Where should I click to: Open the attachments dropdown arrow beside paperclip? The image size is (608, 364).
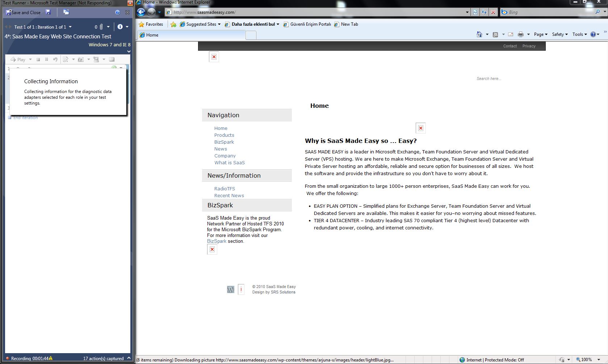click(x=108, y=27)
